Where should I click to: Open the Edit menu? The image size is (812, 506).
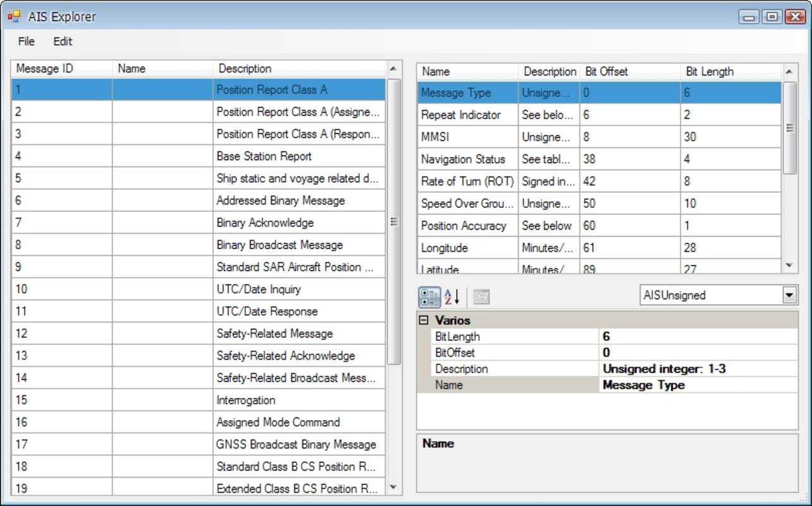(x=62, y=41)
